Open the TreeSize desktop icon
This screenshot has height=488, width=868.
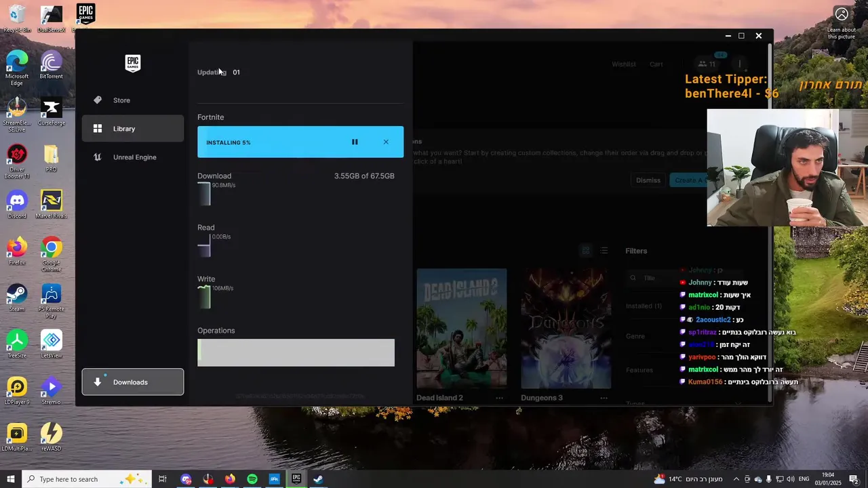pos(17,344)
